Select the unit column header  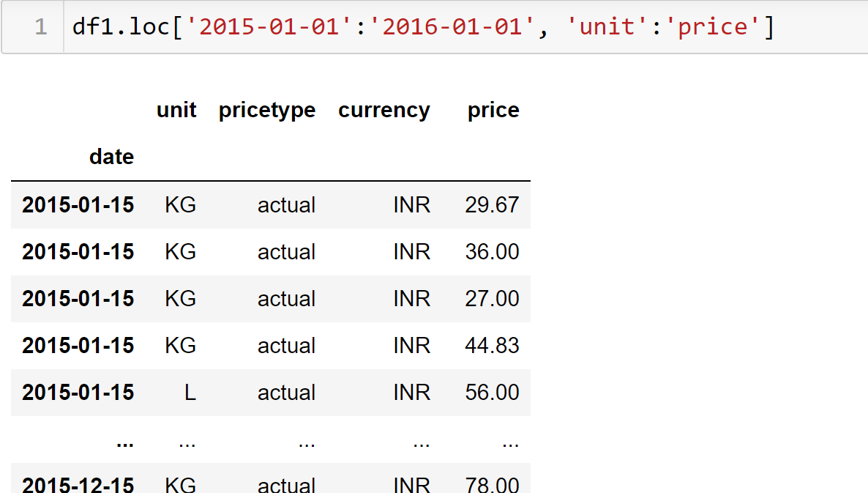[x=176, y=110]
